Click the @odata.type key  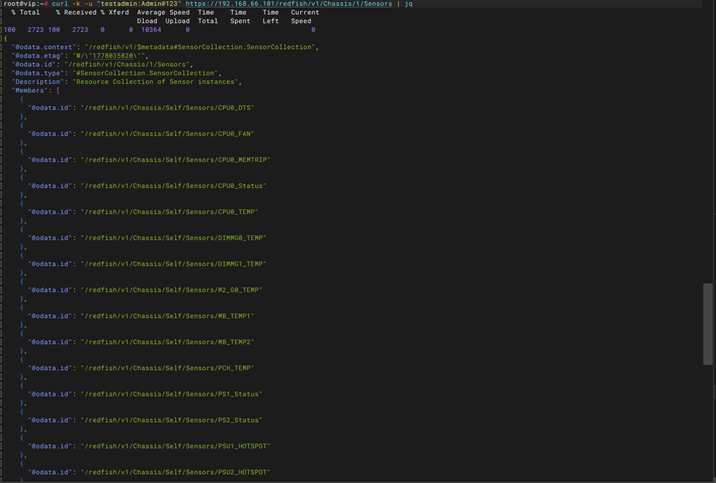click(38, 73)
